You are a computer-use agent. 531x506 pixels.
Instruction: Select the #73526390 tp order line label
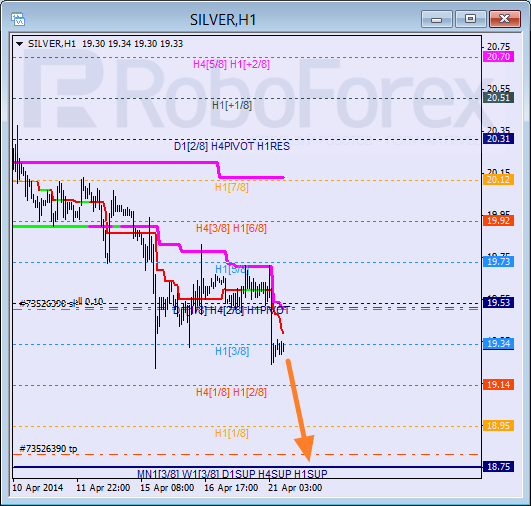[48, 449]
